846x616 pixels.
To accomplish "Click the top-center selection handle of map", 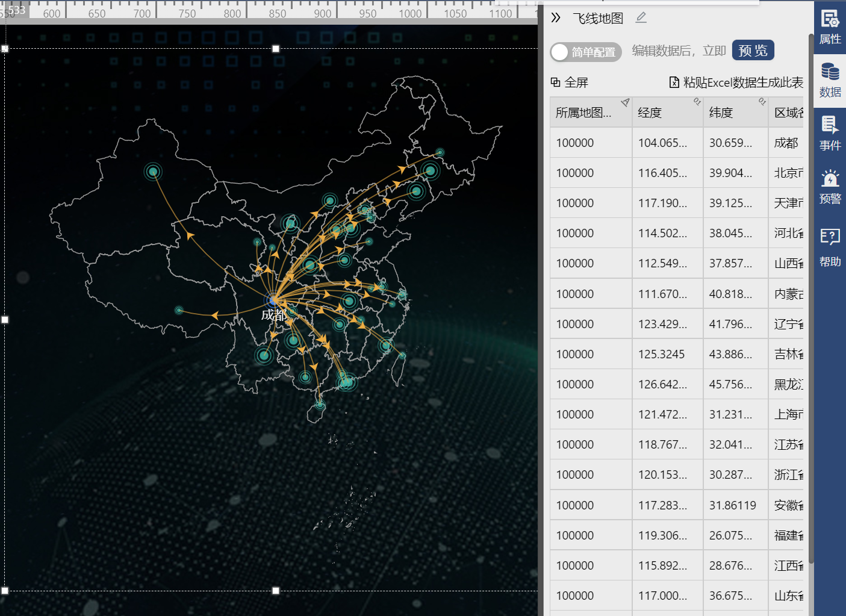I will (276, 49).
